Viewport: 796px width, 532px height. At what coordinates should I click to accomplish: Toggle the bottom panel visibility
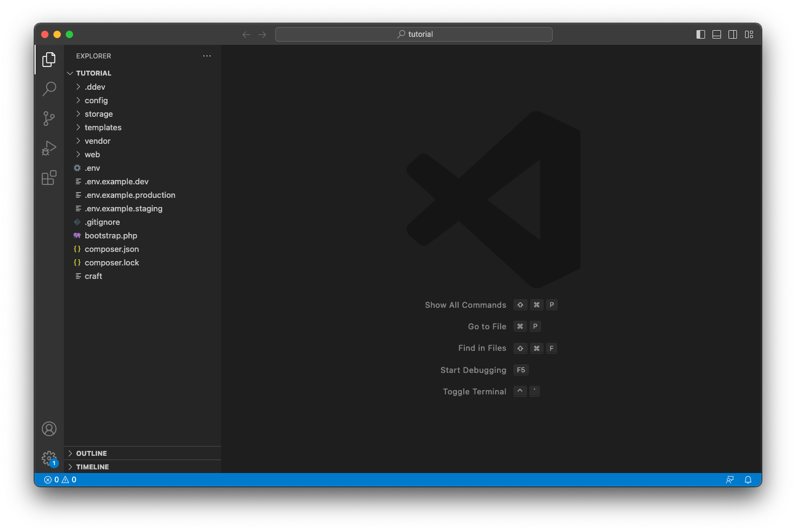[x=717, y=34]
